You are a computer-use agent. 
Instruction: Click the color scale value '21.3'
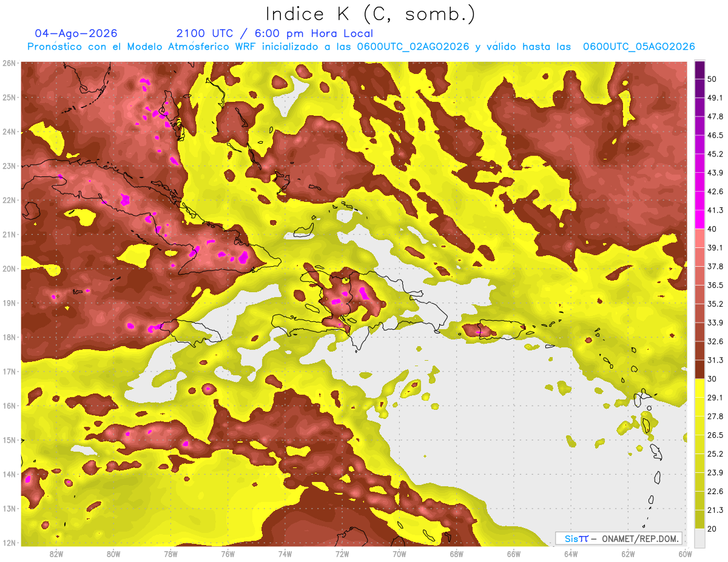click(x=716, y=510)
